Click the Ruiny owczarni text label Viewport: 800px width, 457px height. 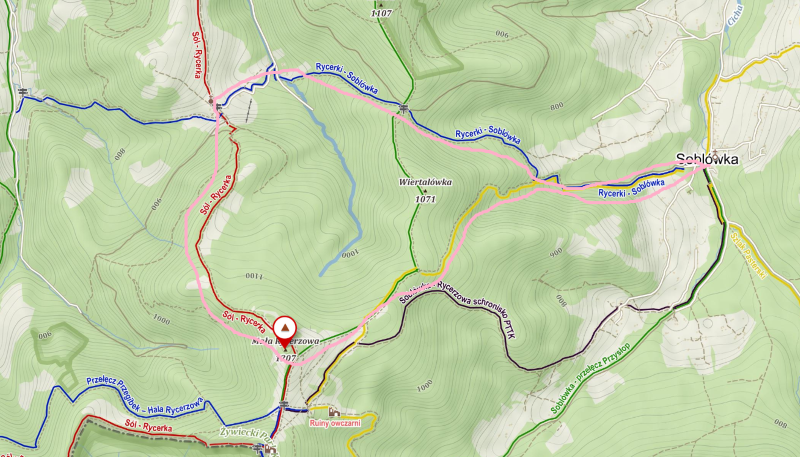click(x=335, y=423)
